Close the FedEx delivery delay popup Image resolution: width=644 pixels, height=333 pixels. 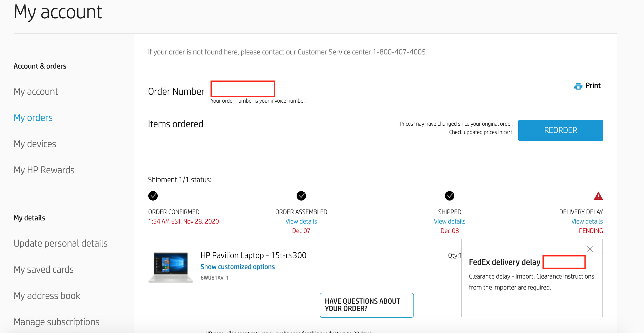click(590, 249)
